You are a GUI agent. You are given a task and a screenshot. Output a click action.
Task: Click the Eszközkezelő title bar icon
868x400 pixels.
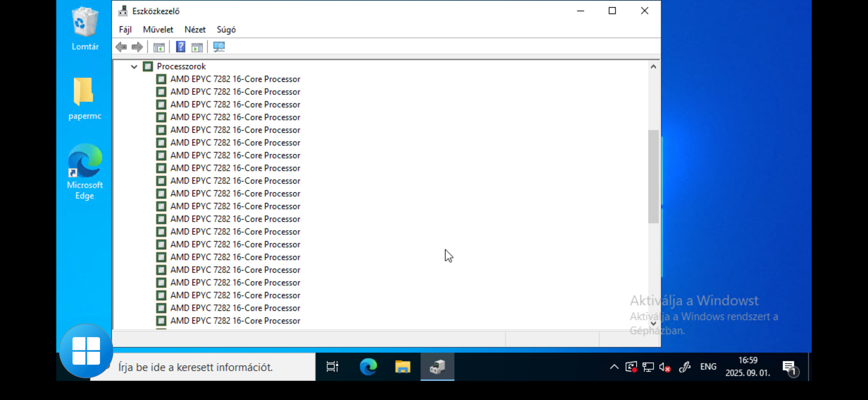(123, 11)
